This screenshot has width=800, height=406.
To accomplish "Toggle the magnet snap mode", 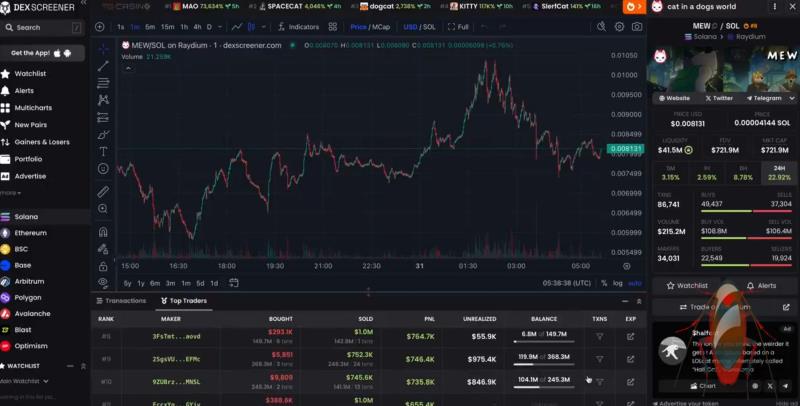I will (103, 232).
